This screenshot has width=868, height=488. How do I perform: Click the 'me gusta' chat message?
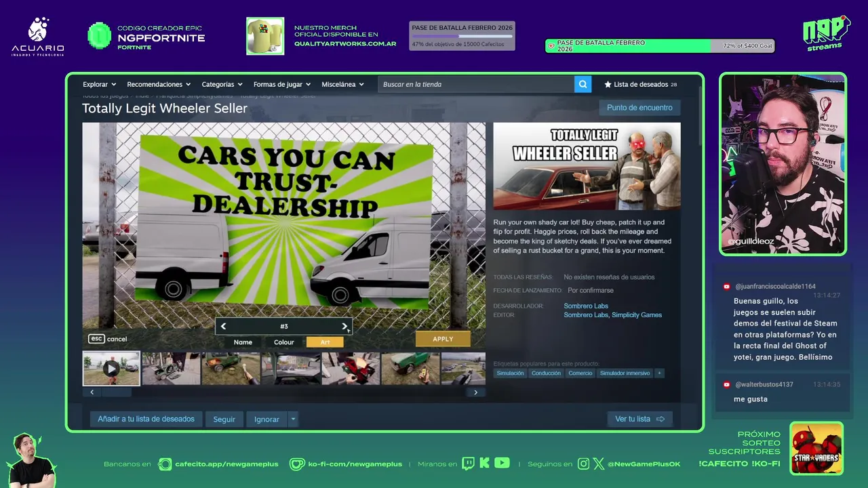pos(751,399)
